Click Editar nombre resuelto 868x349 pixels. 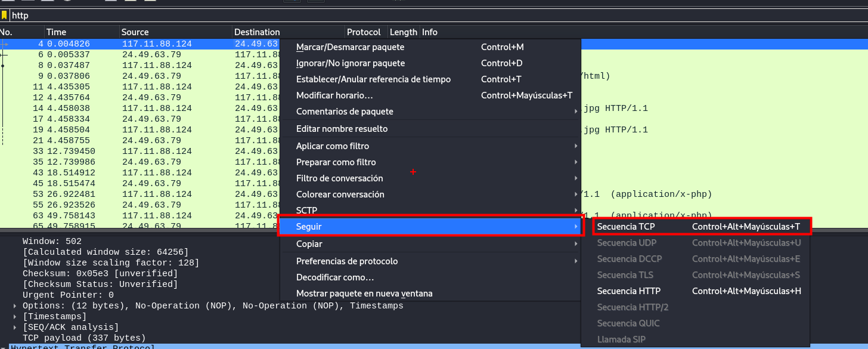click(342, 129)
